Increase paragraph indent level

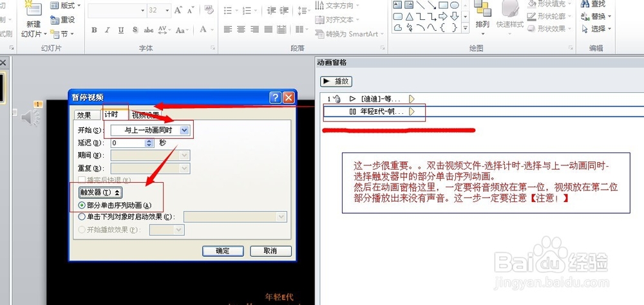[x=284, y=10]
